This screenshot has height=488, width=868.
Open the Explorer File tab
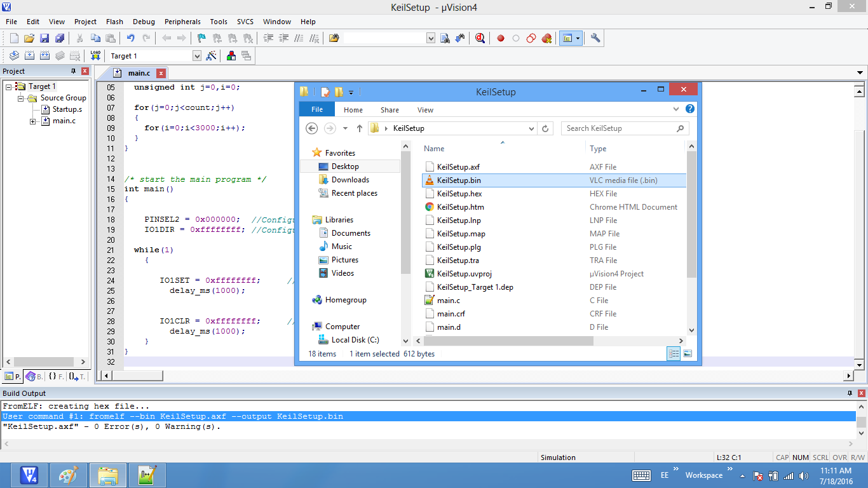click(x=317, y=109)
